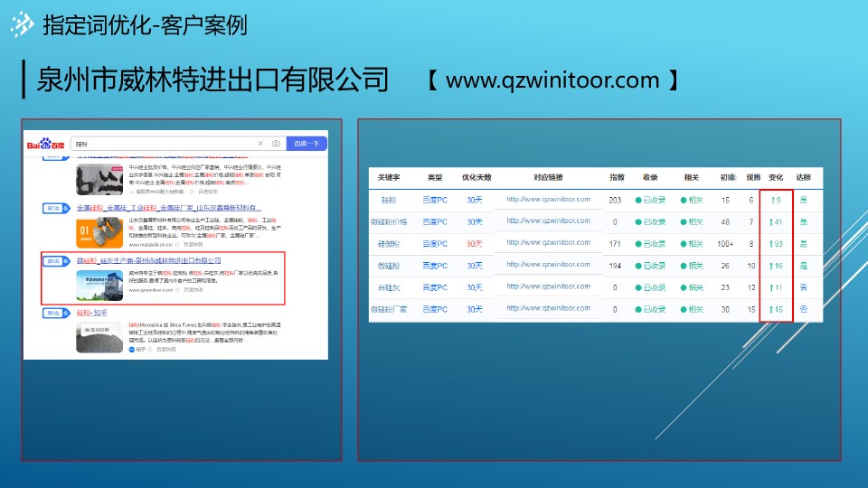Clear the search box with X icon
Image resolution: width=868 pixels, height=488 pixels.
(260, 144)
